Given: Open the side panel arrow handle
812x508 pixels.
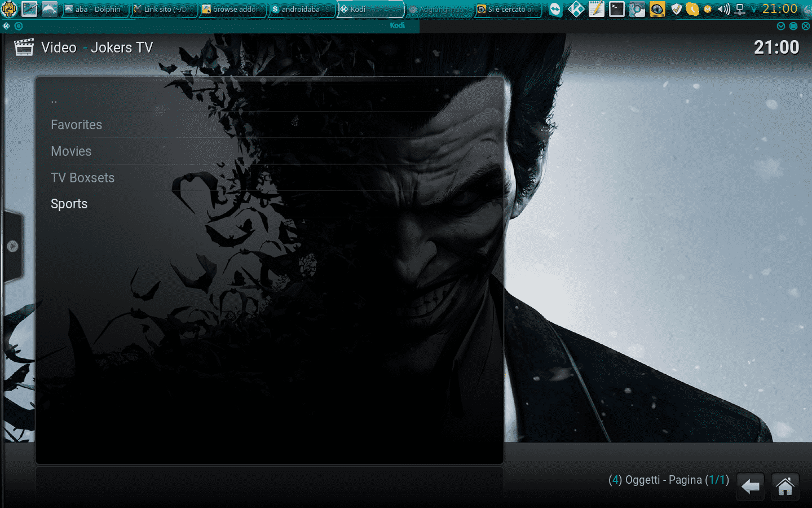Looking at the screenshot, I should tap(12, 247).
